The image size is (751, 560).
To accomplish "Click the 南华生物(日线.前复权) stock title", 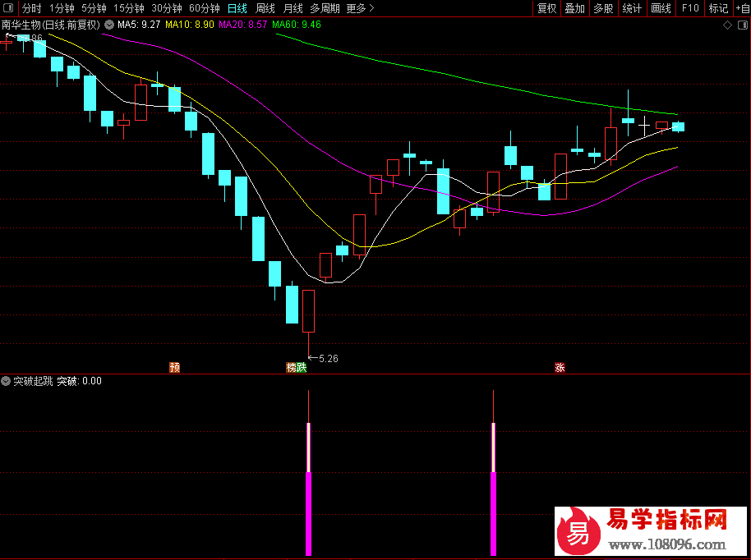I will click(51, 25).
